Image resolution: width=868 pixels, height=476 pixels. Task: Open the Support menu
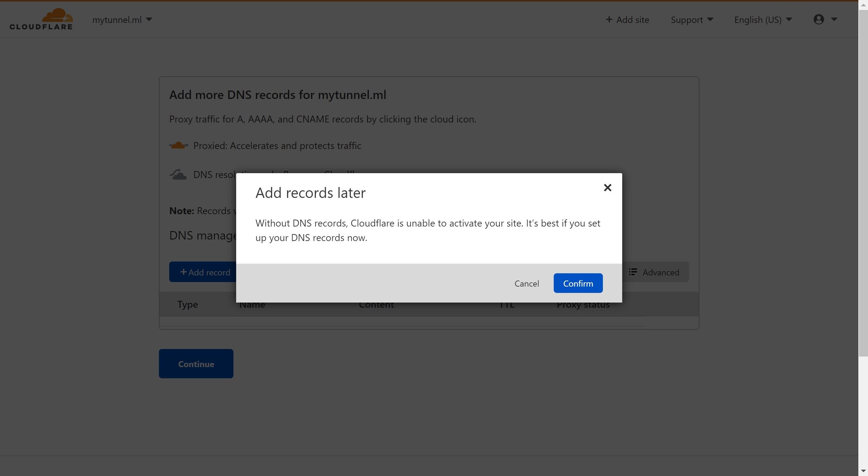click(x=692, y=20)
